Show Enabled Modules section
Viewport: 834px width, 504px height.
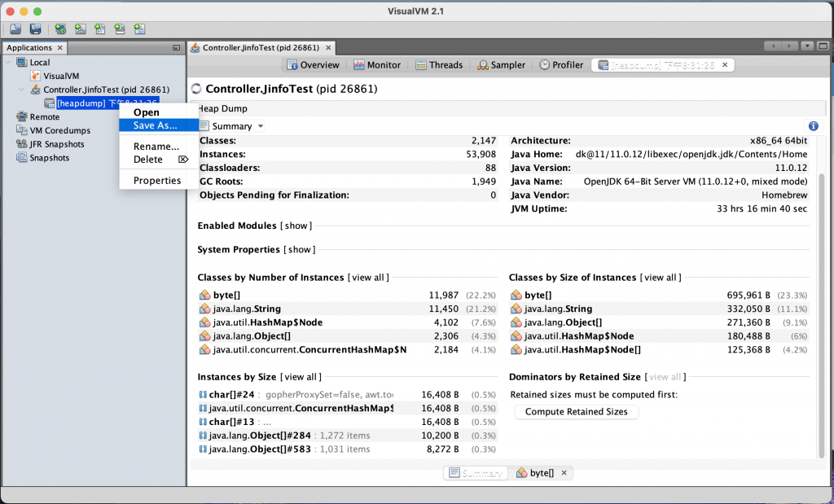pos(296,226)
